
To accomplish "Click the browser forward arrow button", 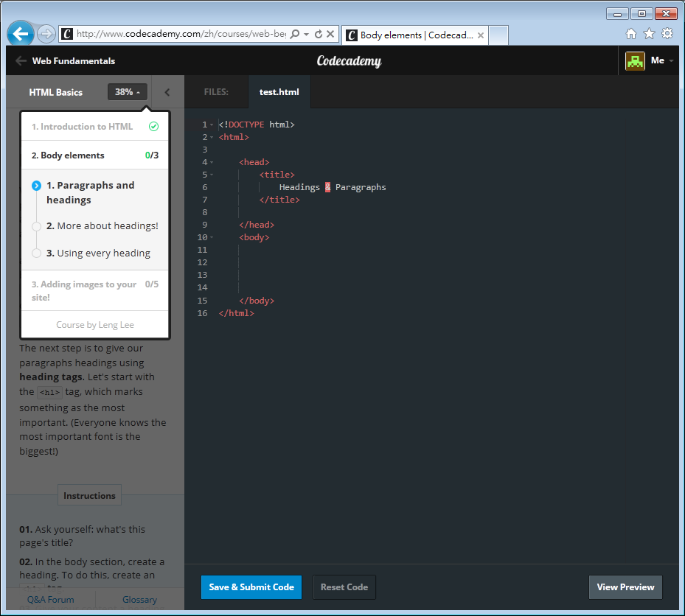I will (46, 34).
